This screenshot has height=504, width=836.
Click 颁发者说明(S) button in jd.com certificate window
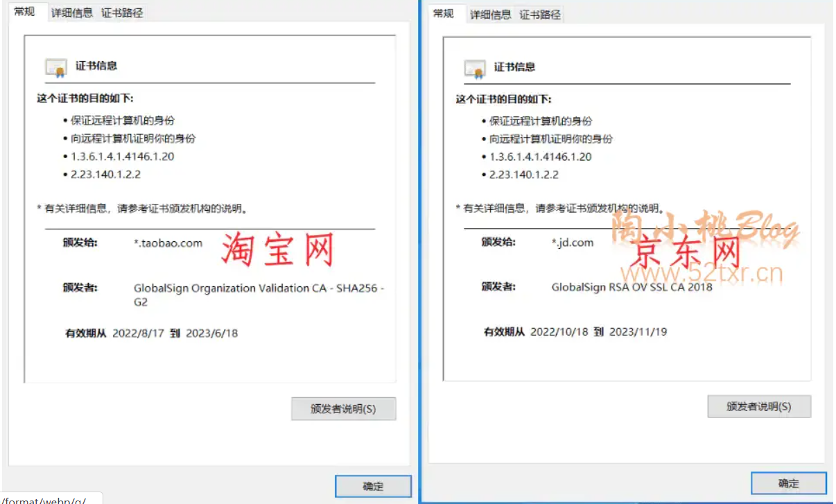click(759, 407)
